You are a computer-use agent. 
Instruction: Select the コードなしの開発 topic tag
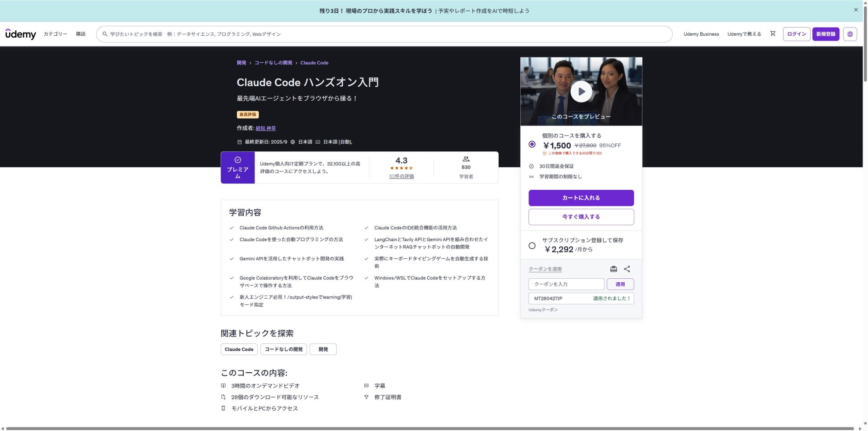tap(283, 349)
